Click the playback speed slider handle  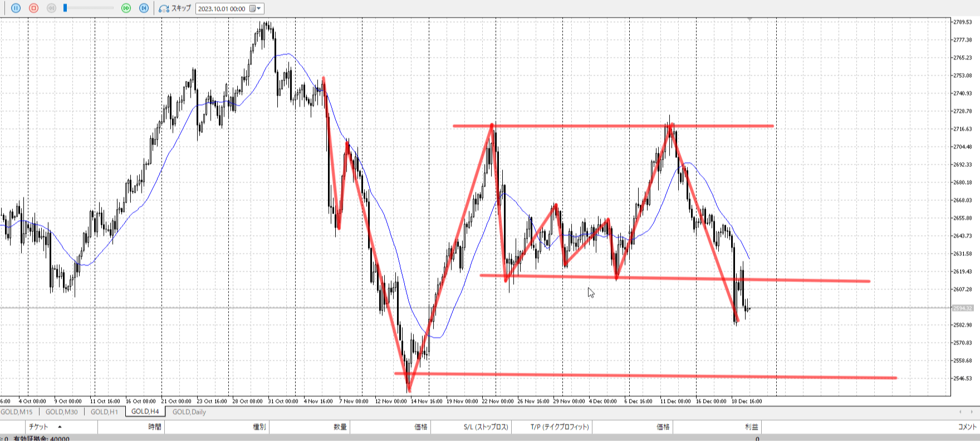tap(65, 8)
